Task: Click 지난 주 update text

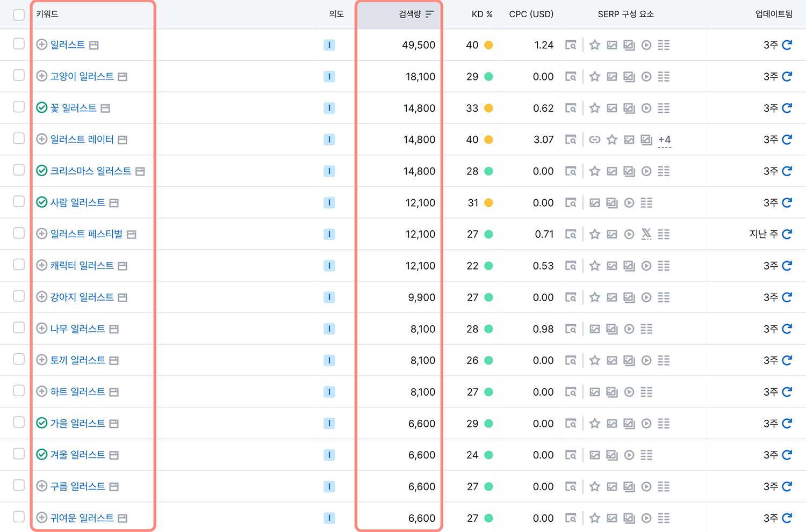Action: (x=764, y=234)
